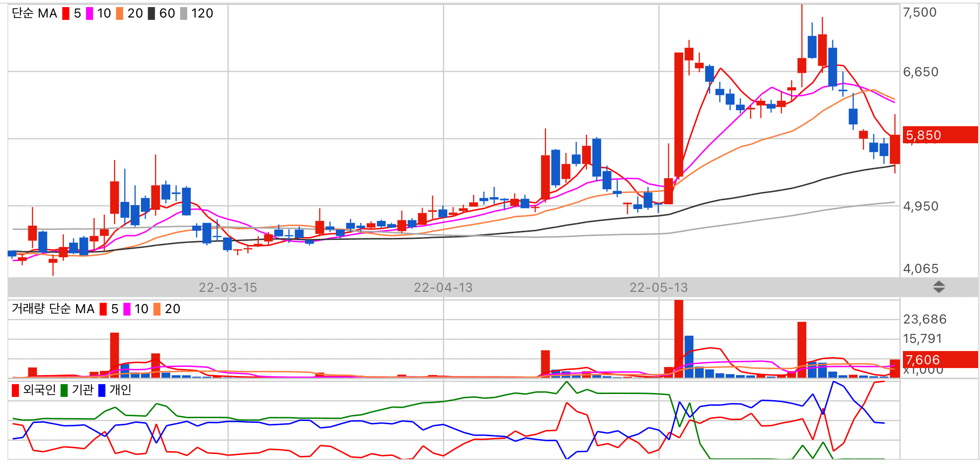Click the large red candlestick just after 22-05-13
Screen dimensions: 980x464
679,114
